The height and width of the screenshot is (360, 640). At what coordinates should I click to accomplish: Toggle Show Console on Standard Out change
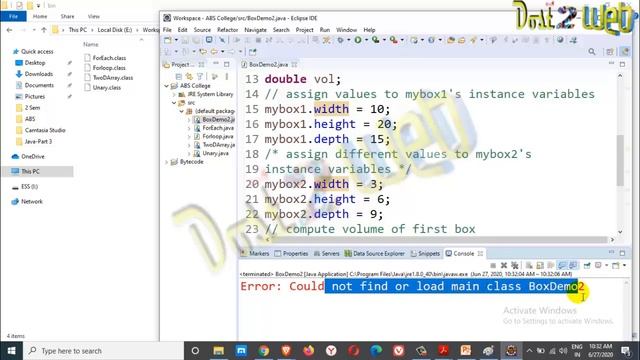(x=562, y=265)
